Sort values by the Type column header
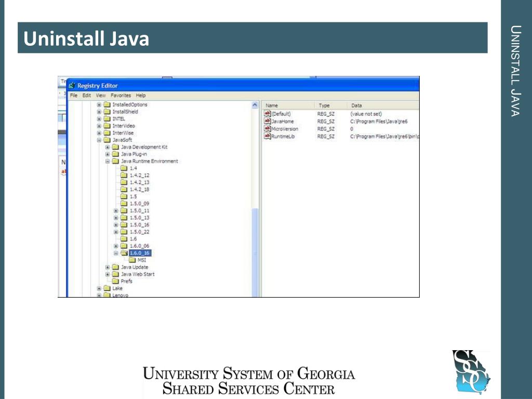 point(331,105)
